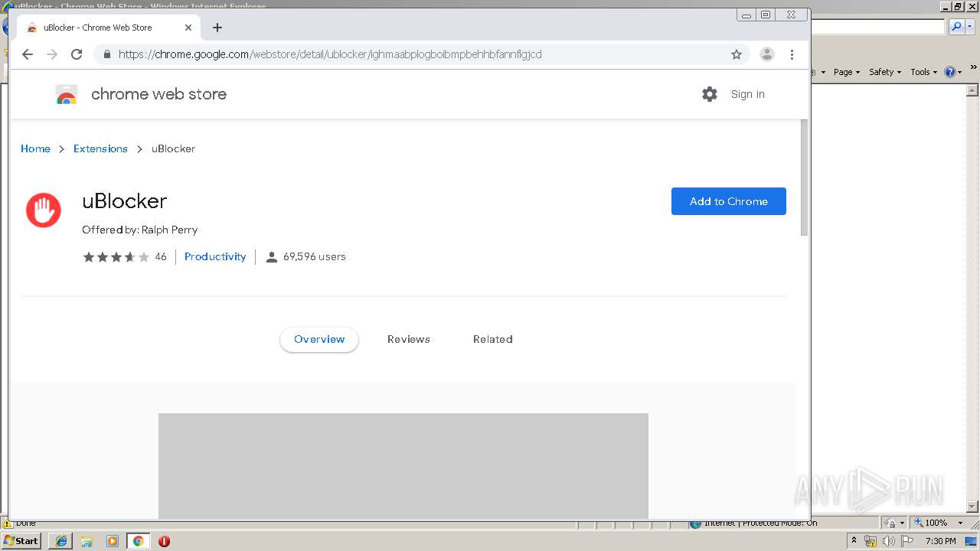Click the IE search magnifier button
The height and width of the screenshot is (551, 980).
point(955,27)
